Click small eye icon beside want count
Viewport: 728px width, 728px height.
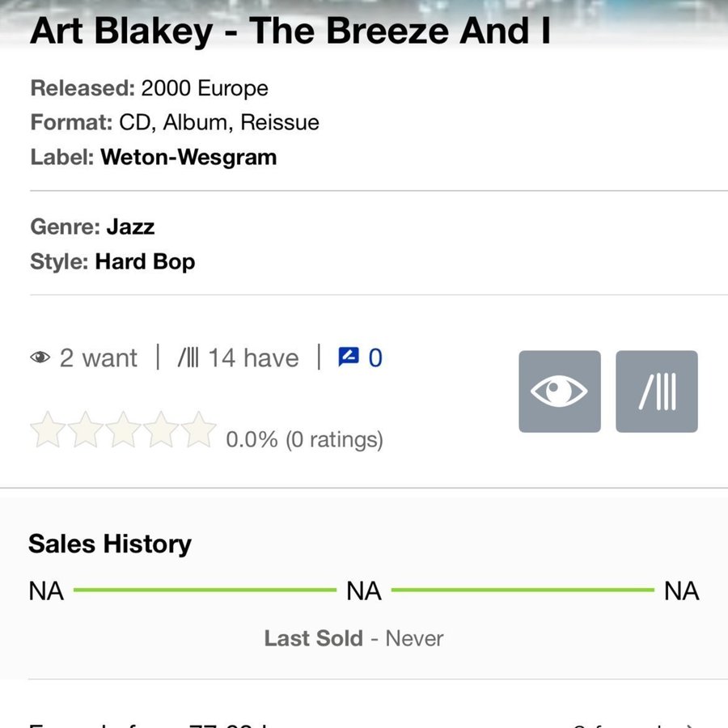[40, 358]
